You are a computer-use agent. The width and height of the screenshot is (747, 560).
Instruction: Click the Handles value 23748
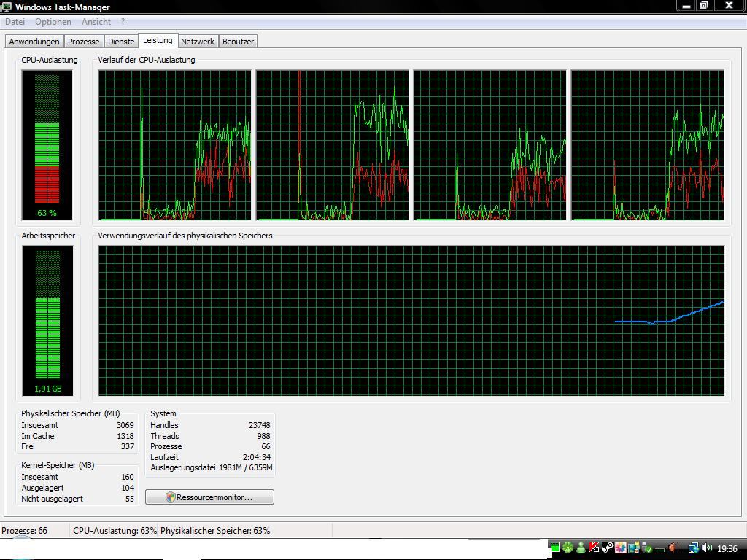[259, 425]
